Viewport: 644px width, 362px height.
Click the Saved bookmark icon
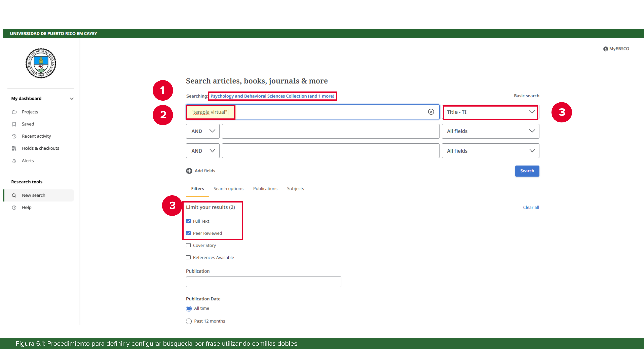coord(14,124)
